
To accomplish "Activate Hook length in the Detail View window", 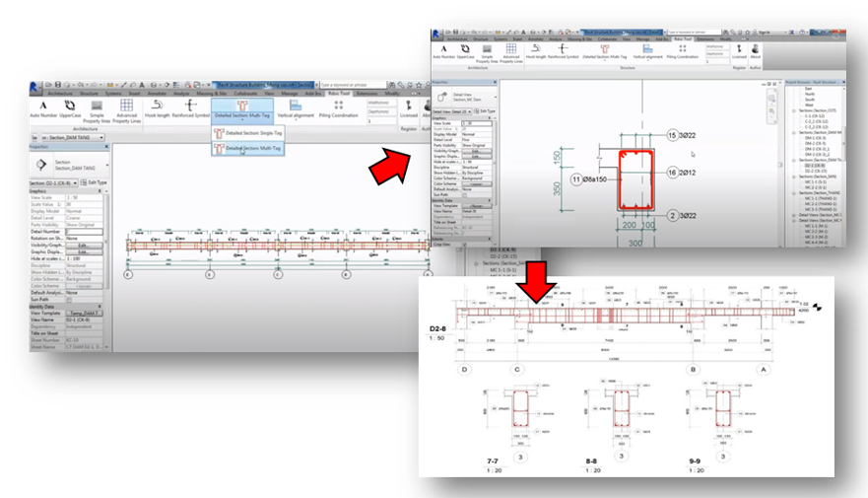I will tap(535, 52).
